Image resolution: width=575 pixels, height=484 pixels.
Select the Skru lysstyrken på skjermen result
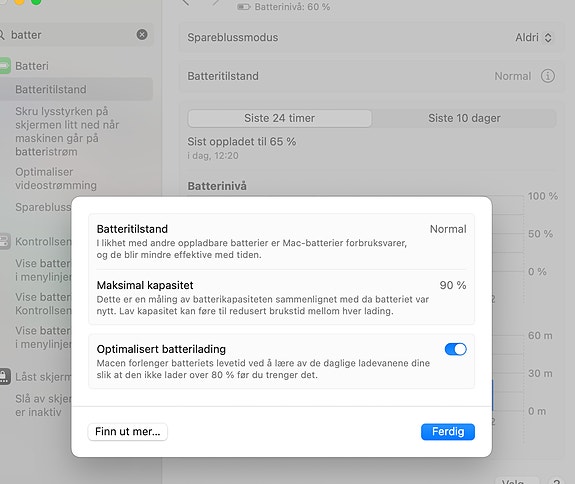(67, 131)
